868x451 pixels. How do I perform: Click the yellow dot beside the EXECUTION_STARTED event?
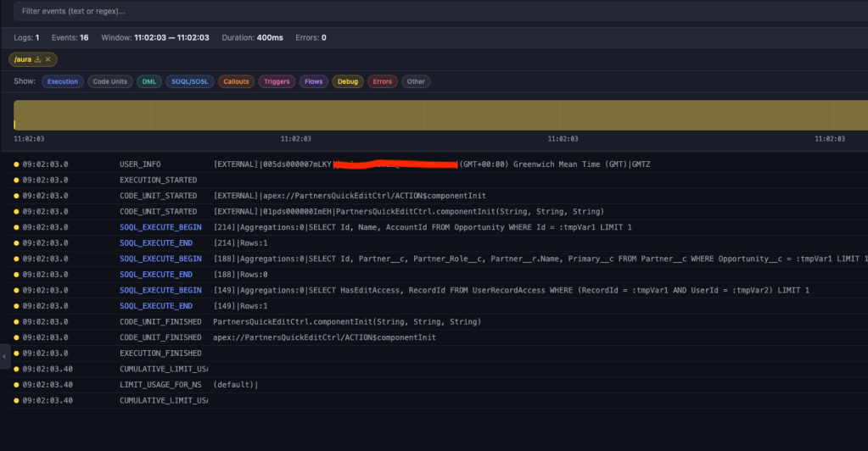click(16, 180)
